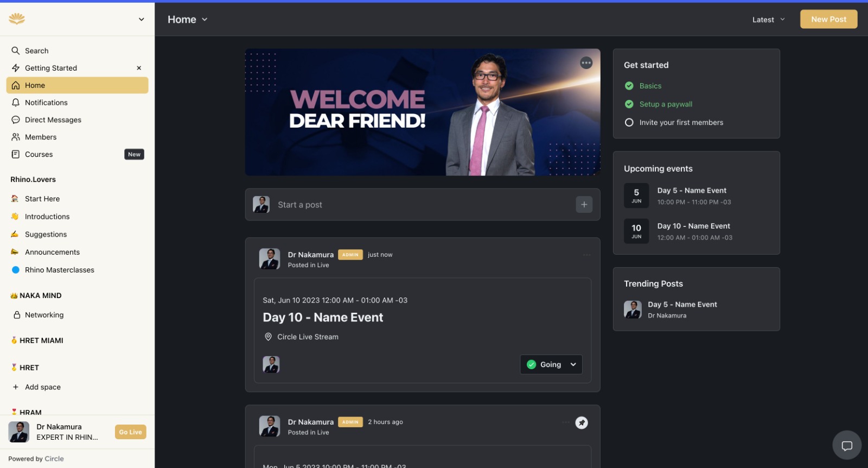Open the Announcements space
868x468 pixels.
[x=77, y=252]
